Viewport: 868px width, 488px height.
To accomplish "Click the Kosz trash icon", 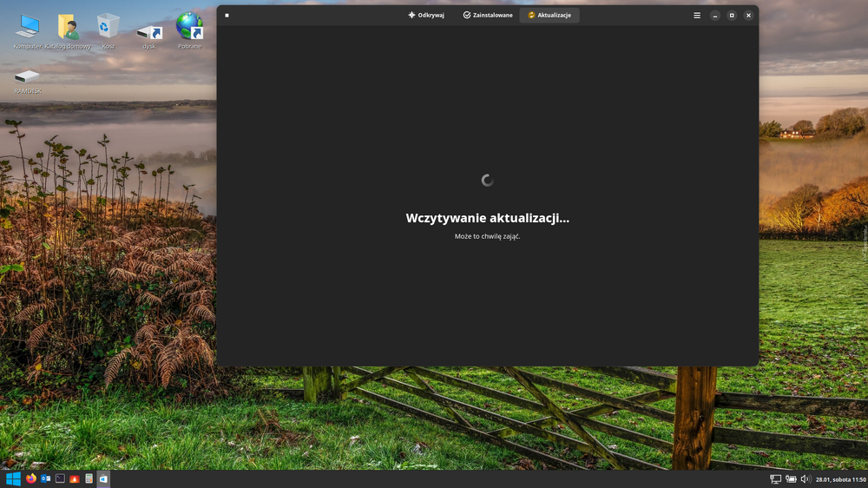I will pyautogui.click(x=108, y=27).
